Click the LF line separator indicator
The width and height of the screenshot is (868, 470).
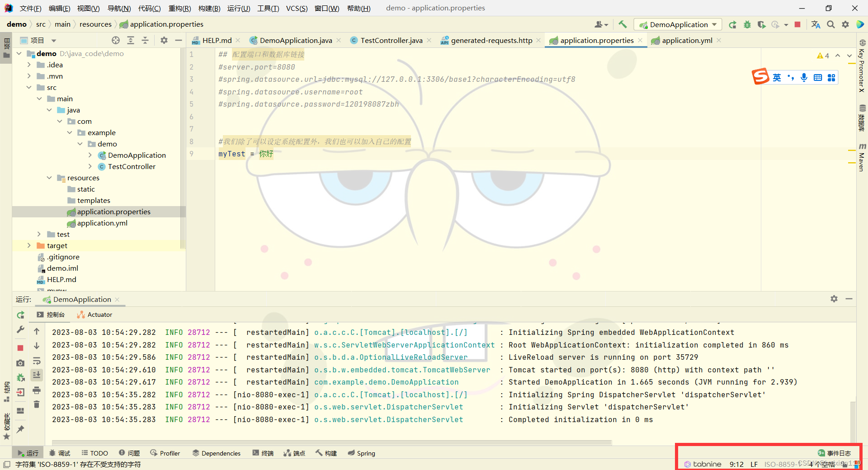[x=754, y=464]
